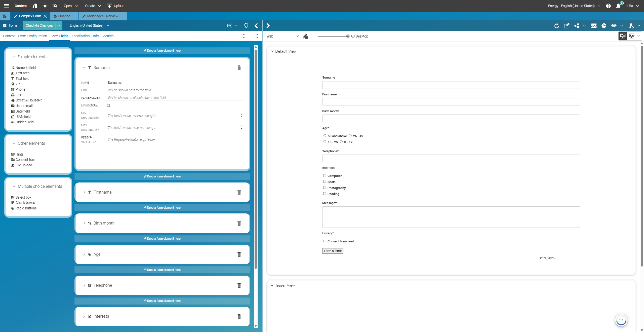Switch to the Localization tab
This screenshot has width=644, height=332.
[x=80, y=36]
